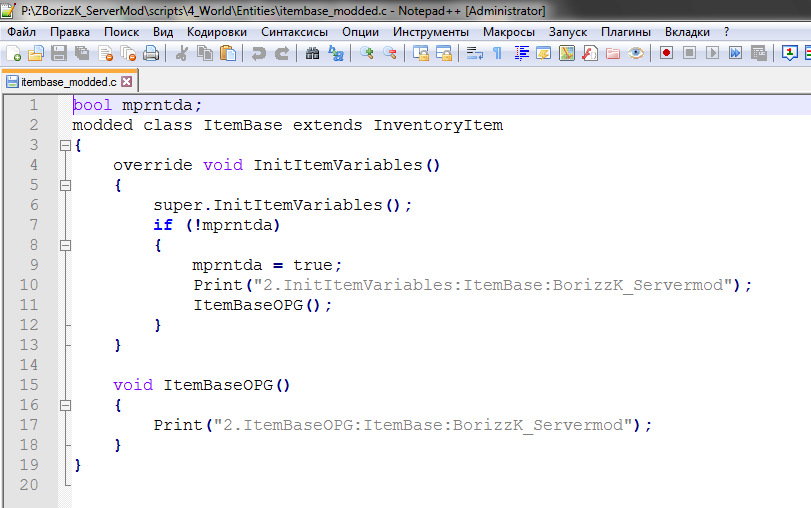Click the Close All documents toolbar icon
The image size is (811, 508).
pyautogui.click(x=128, y=53)
